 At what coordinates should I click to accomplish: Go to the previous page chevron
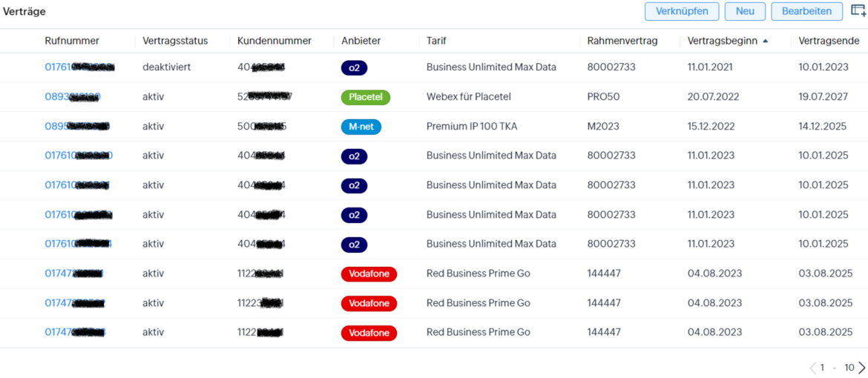(x=813, y=368)
